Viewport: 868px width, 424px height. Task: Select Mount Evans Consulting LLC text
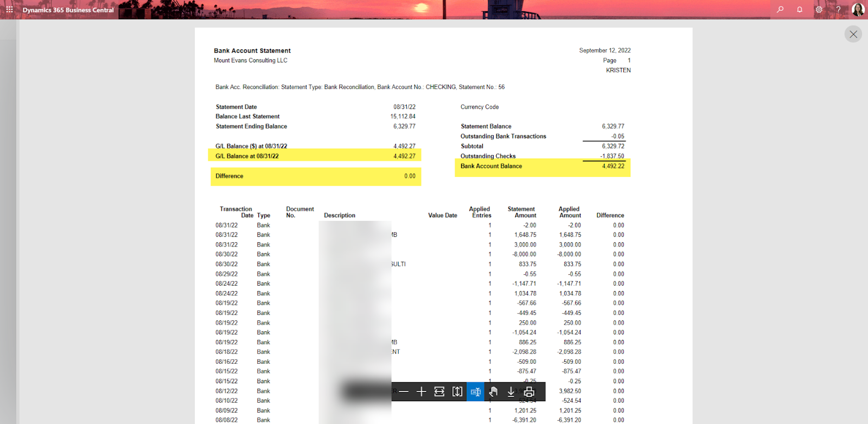coord(251,60)
